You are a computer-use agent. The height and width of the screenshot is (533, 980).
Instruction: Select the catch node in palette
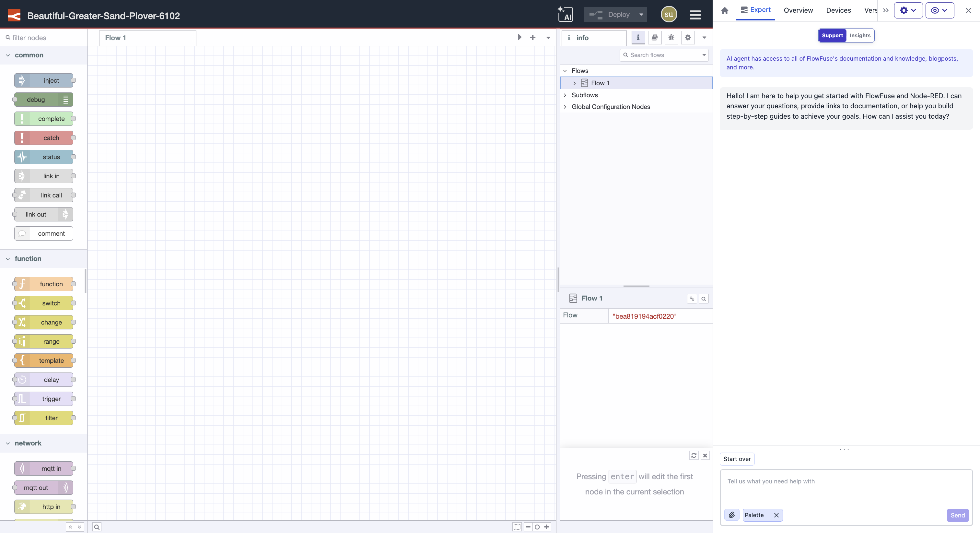tap(44, 138)
